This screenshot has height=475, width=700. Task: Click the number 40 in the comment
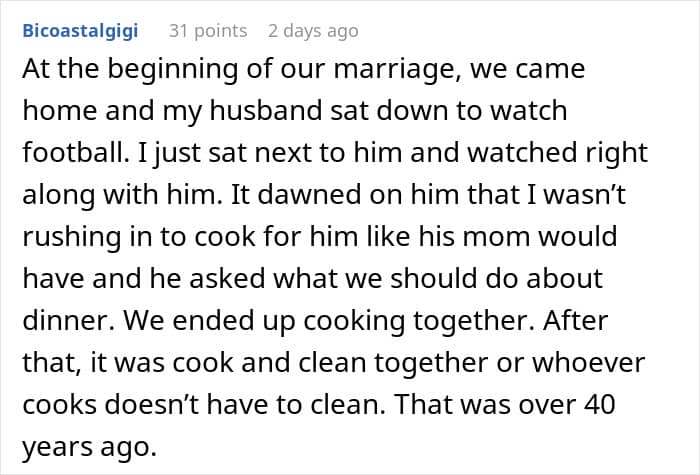point(600,404)
